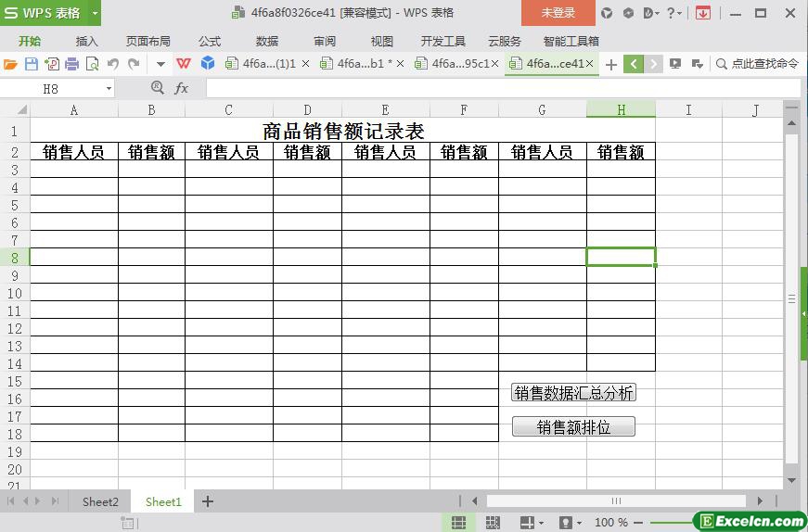This screenshot has width=808, height=532.
Task: Click the skin shirt icon in title bar
Action: coord(607,13)
